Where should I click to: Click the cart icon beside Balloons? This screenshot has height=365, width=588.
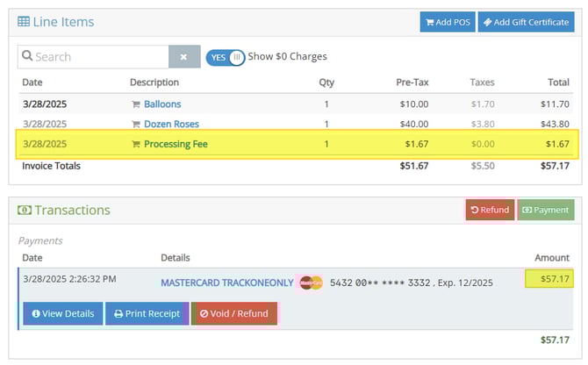pyautogui.click(x=136, y=104)
